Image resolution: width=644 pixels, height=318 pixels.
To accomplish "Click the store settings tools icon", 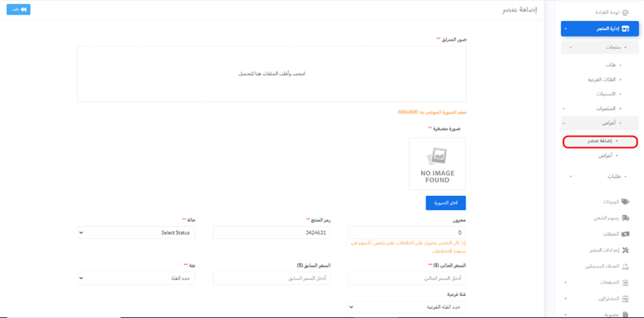I will [625, 250].
